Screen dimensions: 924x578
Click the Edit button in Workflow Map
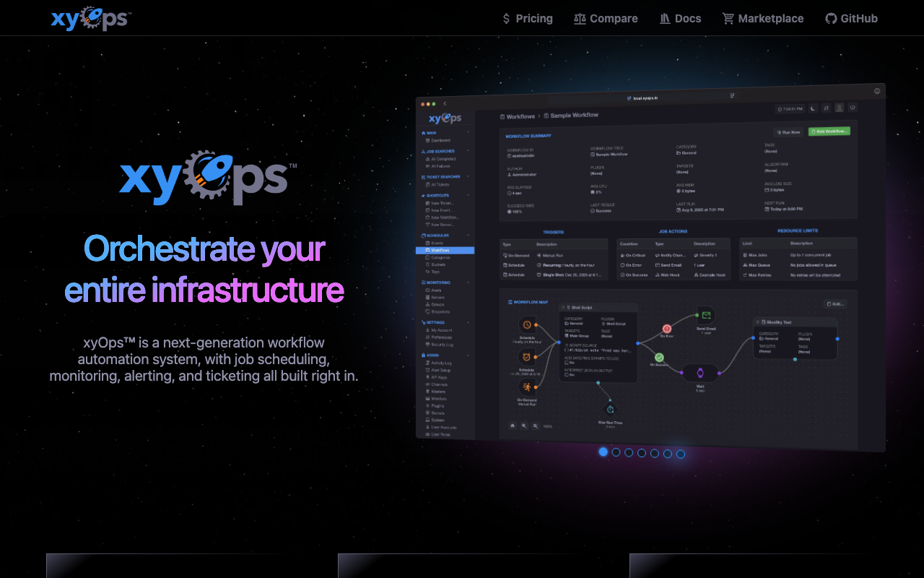[x=835, y=304]
